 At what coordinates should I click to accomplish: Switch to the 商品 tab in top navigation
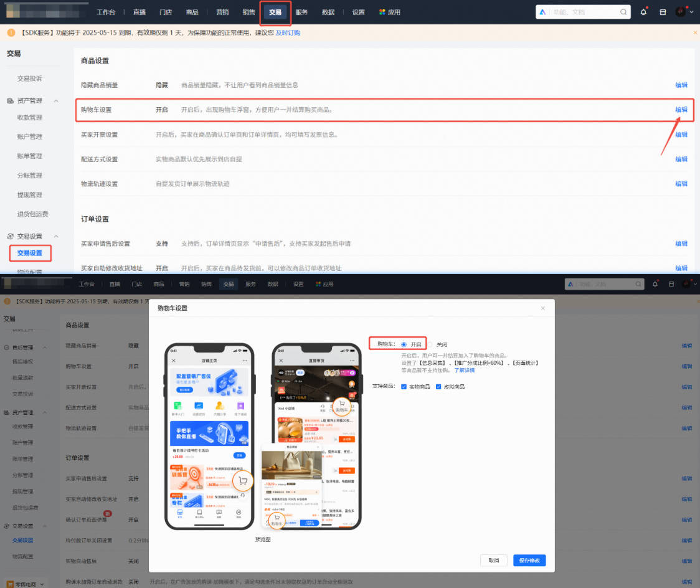191,11
